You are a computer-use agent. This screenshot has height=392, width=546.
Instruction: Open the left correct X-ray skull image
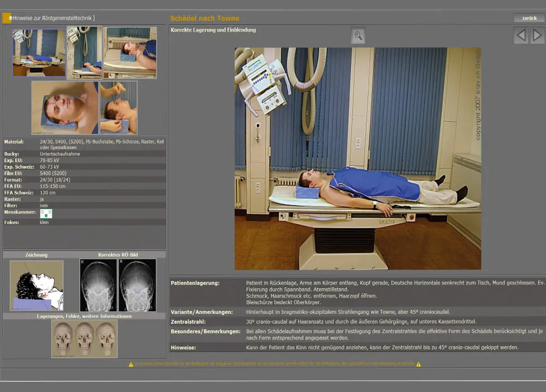click(x=98, y=286)
